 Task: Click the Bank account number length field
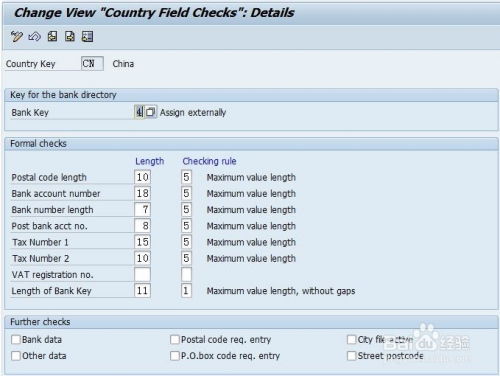tap(142, 193)
